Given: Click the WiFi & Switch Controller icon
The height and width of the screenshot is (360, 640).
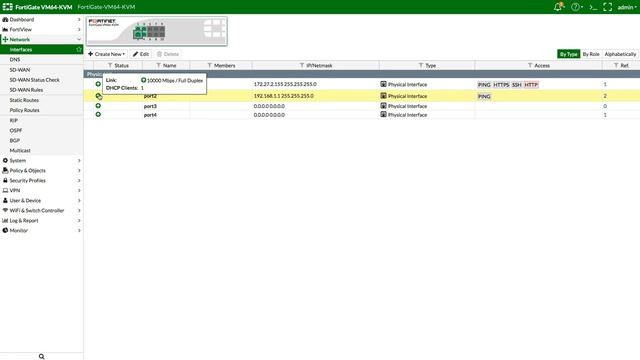Looking at the screenshot, I should [5, 211].
